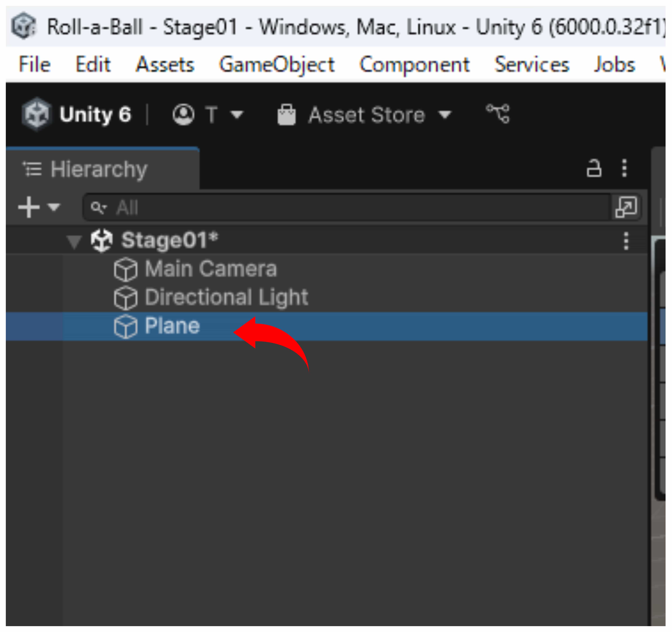The width and height of the screenshot is (672, 632).
Task: Open the Component menu
Action: pos(414,64)
